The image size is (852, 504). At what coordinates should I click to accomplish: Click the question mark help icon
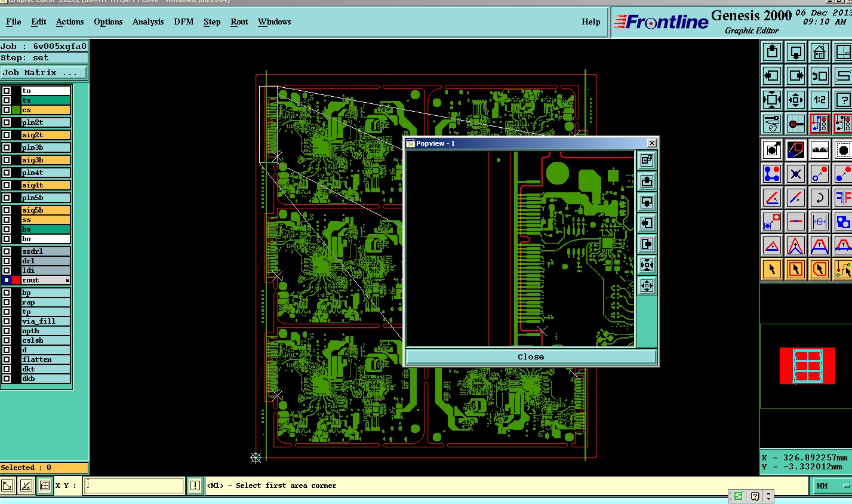click(x=842, y=100)
